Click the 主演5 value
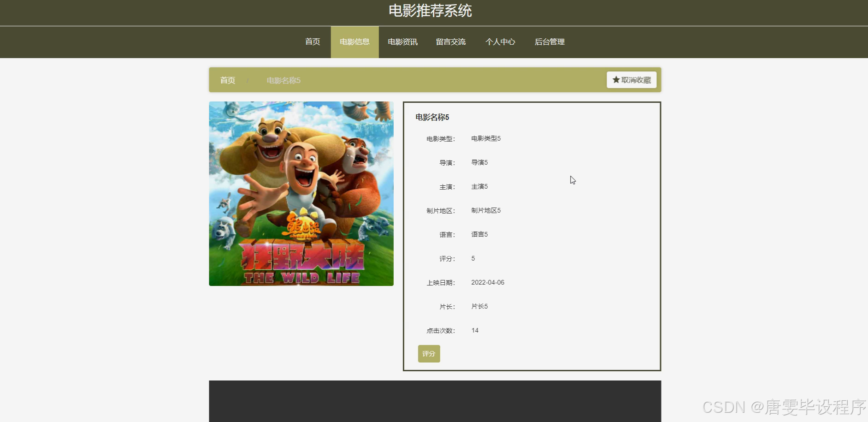This screenshot has width=868, height=422. coord(479,186)
